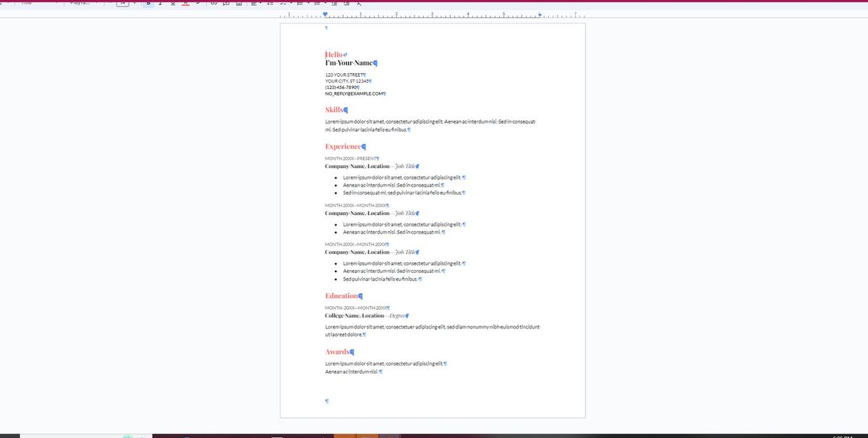Insert a link

pos(213,3)
